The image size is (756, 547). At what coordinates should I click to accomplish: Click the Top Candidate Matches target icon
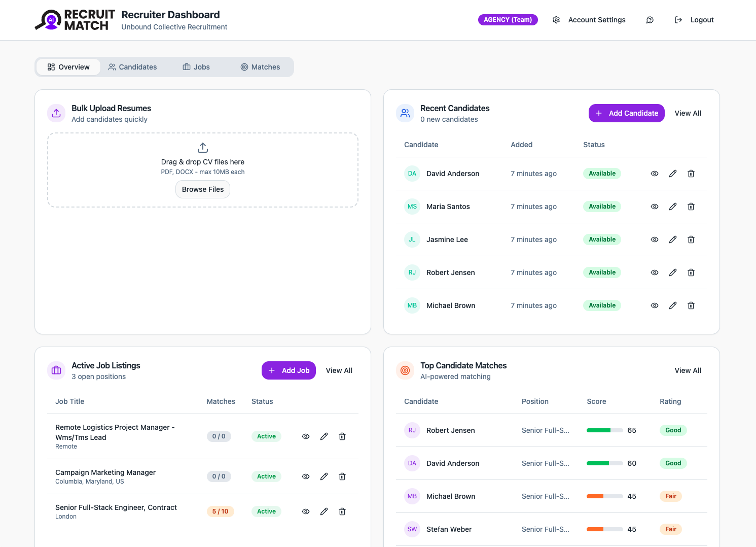[x=405, y=370]
